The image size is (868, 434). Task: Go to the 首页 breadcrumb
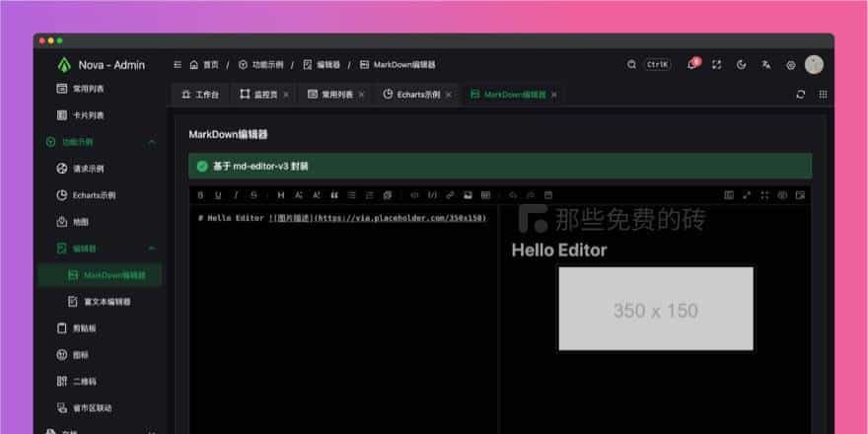tap(204, 65)
